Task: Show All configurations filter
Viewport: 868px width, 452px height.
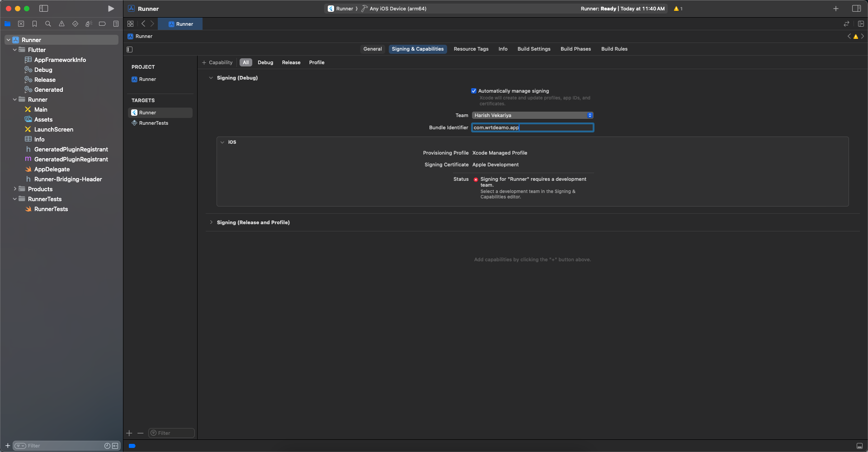Action: pos(245,62)
